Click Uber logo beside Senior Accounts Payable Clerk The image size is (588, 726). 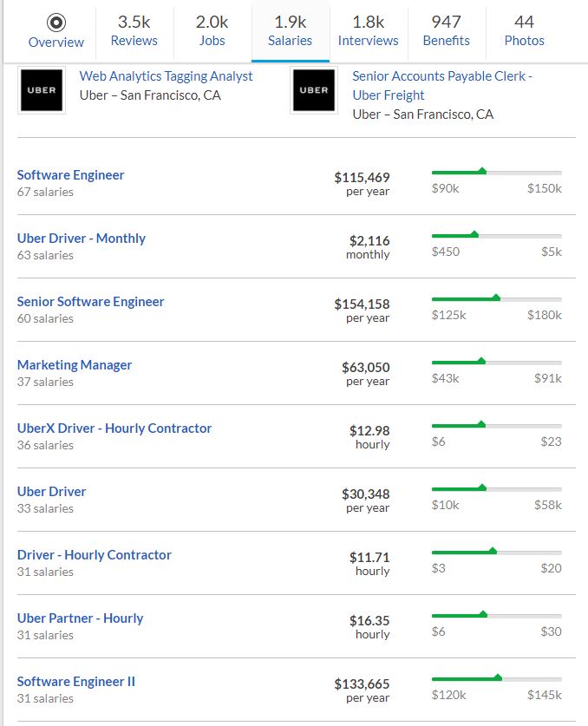(314, 90)
